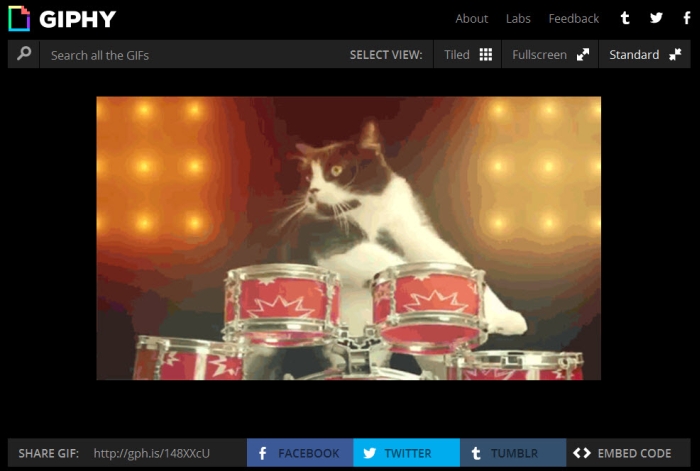Open GIPHY's Tumblr page from the header
700x471 pixels.
click(625, 18)
